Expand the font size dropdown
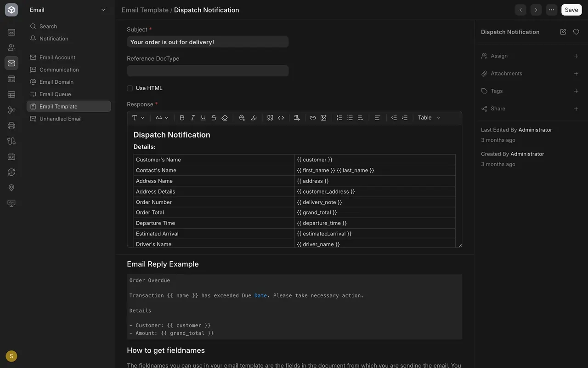This screenshot has height=368, width=588. coord(162,118)
